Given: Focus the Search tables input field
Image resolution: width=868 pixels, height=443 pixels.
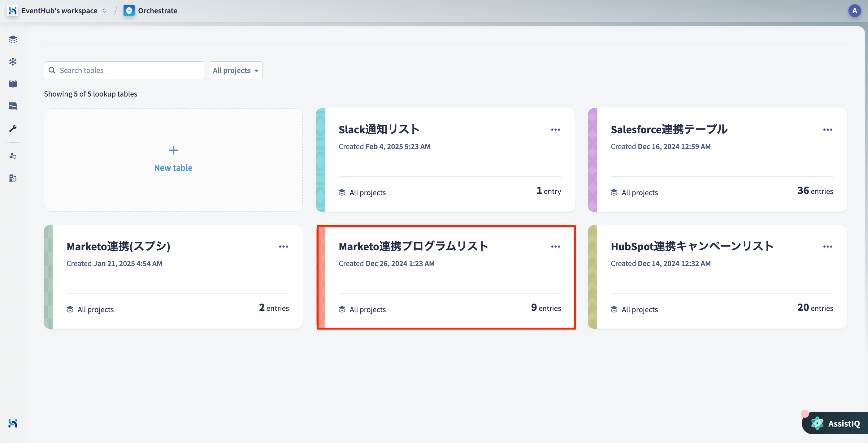Looking at the screenshot, I should click(x=124, y=70).
